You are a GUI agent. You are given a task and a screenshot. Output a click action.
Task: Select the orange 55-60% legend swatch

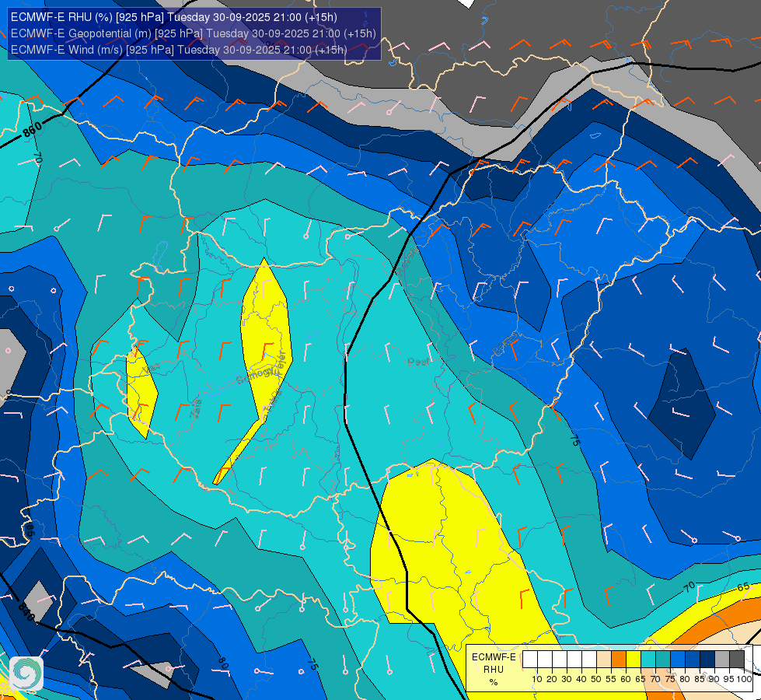(619, 660)
